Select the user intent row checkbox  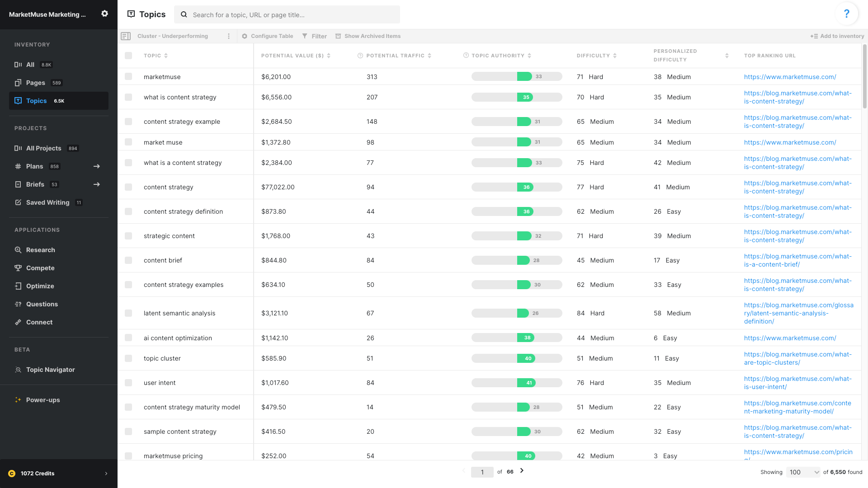[128, 383]
